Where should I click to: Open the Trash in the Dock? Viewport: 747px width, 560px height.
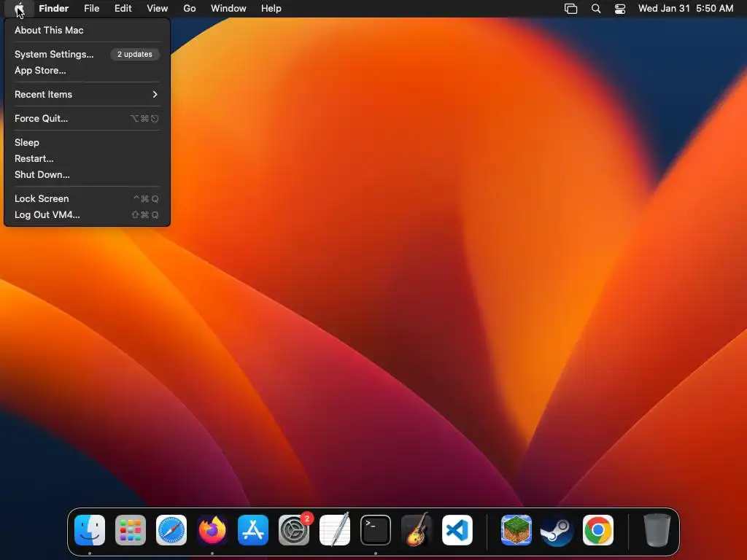click(657, 530)
